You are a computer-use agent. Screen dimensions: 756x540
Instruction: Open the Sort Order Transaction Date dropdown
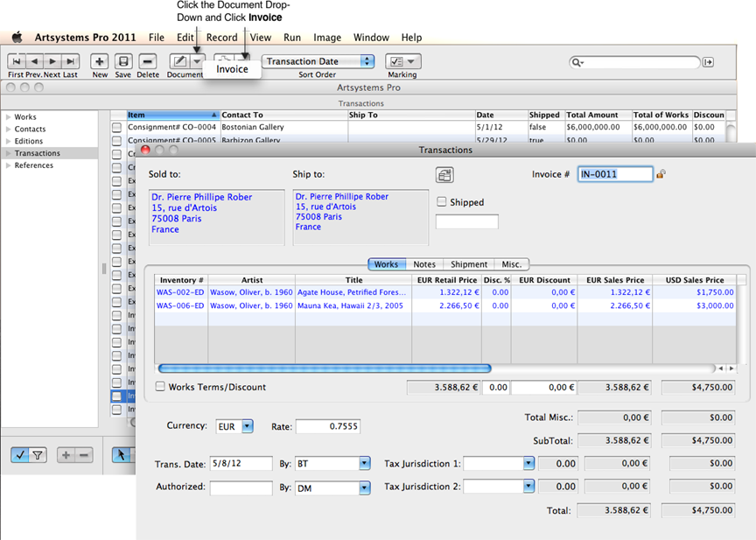[x=318, y=61]
